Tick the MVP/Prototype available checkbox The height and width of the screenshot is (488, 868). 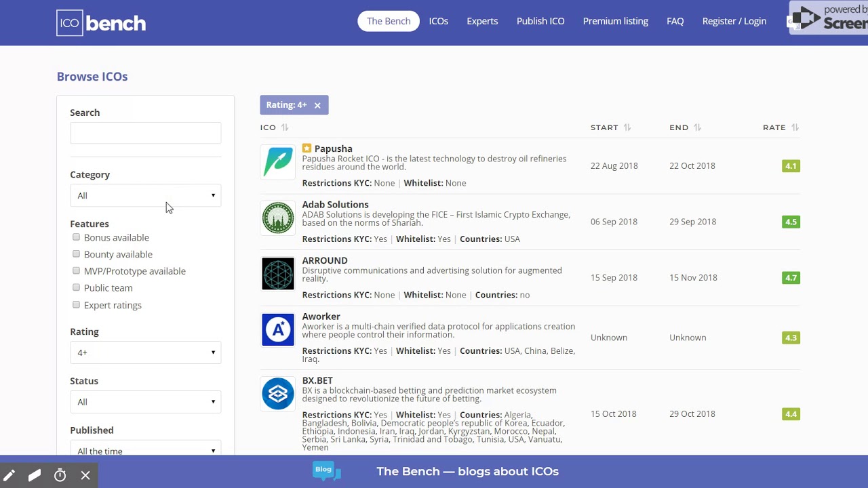coord(76,270)
